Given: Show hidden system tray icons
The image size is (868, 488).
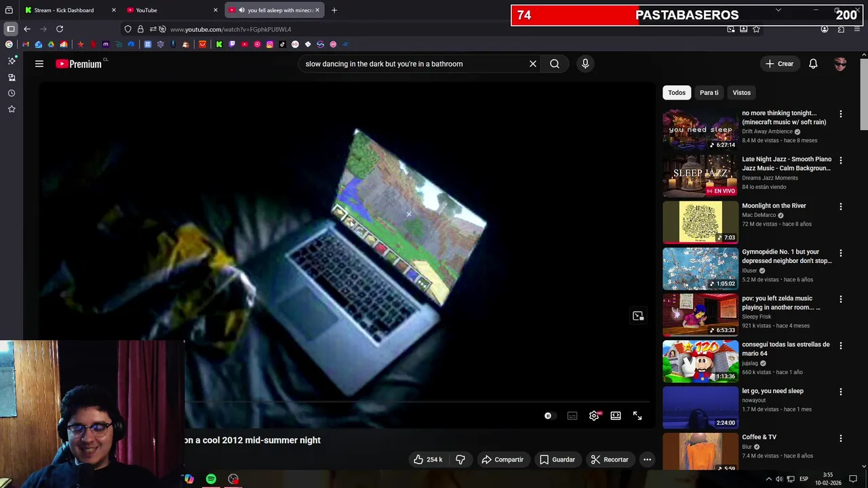Looking at the screenshot, I should point(768,479).
